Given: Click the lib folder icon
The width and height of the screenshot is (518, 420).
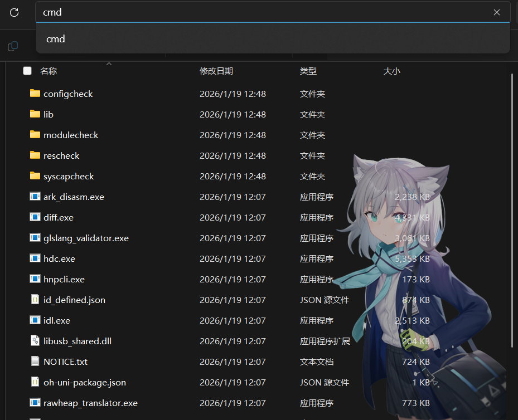Looking at the screenshot, I should coord(35,114).
